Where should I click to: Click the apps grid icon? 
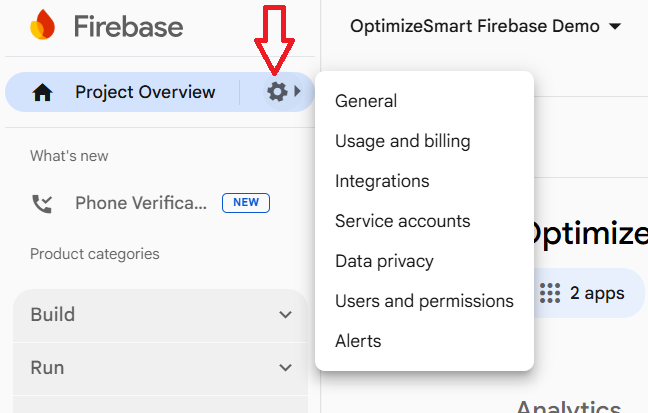(550, 293)
